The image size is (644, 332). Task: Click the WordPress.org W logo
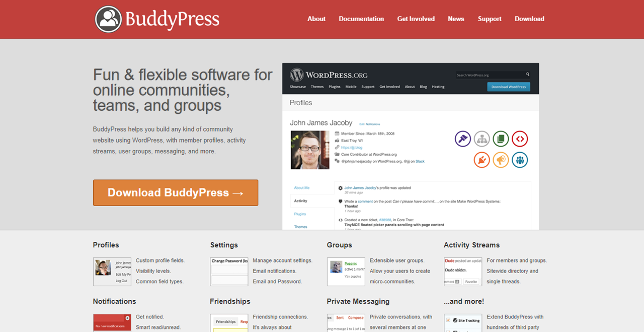(x=297, y=75)
